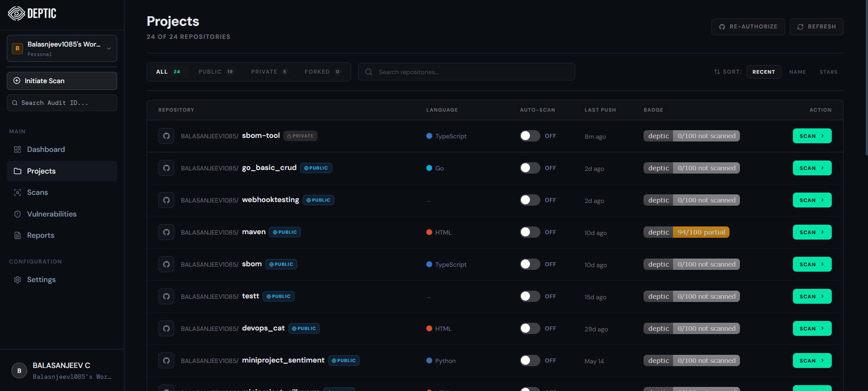The height and width of the screenshot is (391, 868).
Task: Click the RE-AUTHORIZE button
Action: click(x=748, y=27)
